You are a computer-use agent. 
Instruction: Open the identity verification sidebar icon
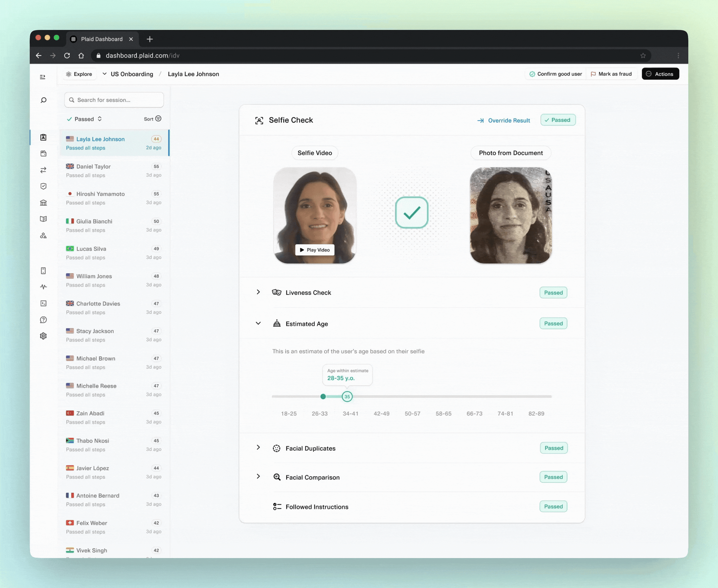[43, 137]
